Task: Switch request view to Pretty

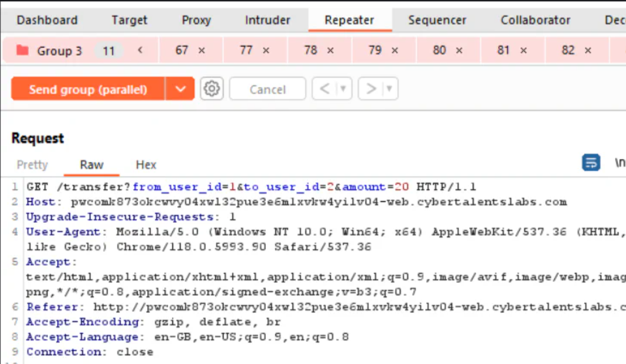Action: click(x=32, y=164)
